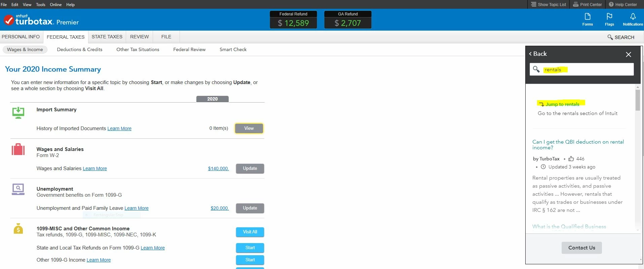Click the 2020 year column header
This screenshot has width=644, height=269.
click(212, 99)
